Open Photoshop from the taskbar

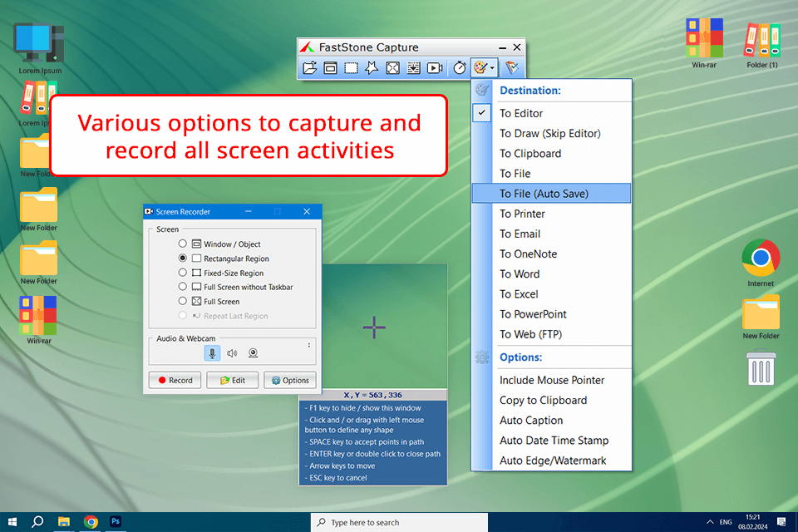116,522
